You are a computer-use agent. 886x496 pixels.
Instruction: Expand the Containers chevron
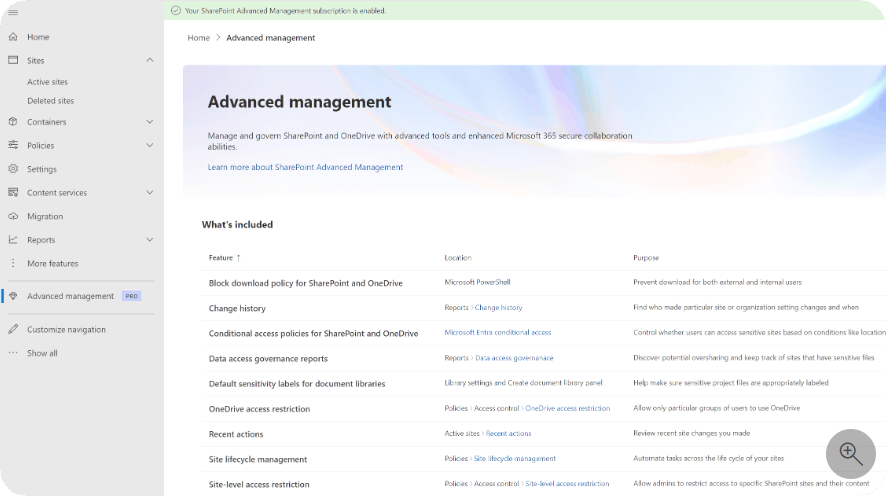(x=150, y=121)
